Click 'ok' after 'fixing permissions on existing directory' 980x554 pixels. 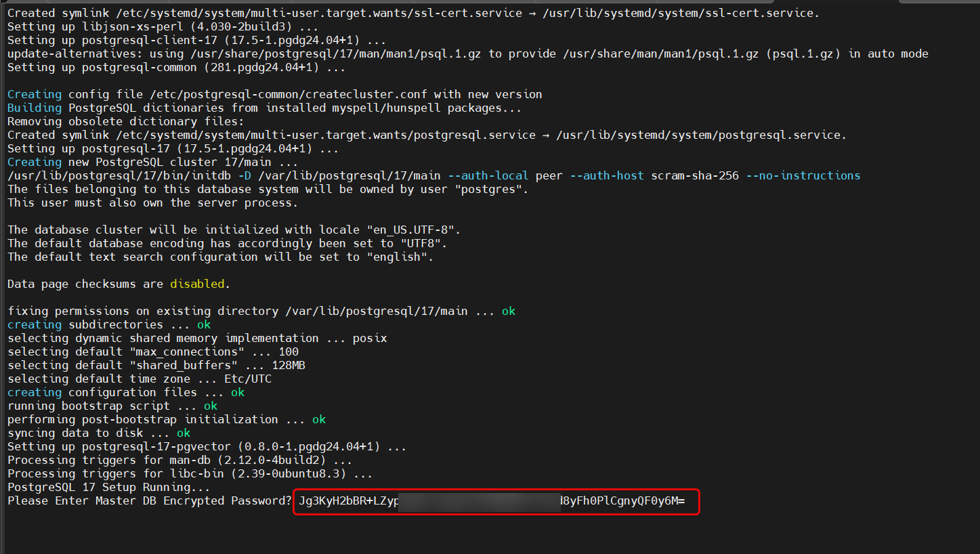point(509,312)
